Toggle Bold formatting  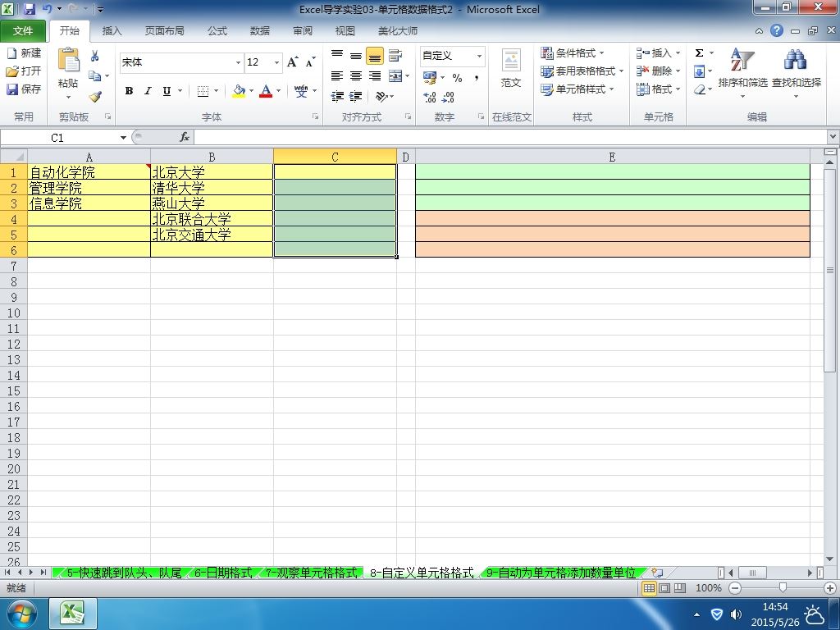point(129,91)
